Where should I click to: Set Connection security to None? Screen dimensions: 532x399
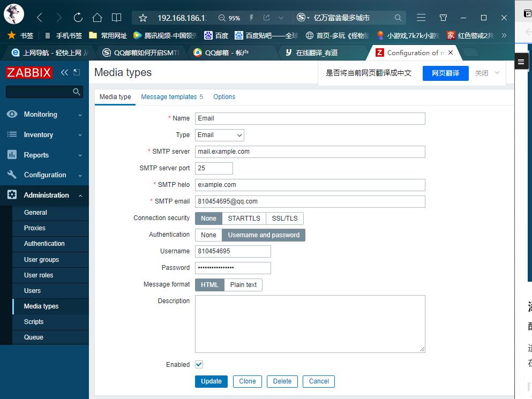click(208, 219)
